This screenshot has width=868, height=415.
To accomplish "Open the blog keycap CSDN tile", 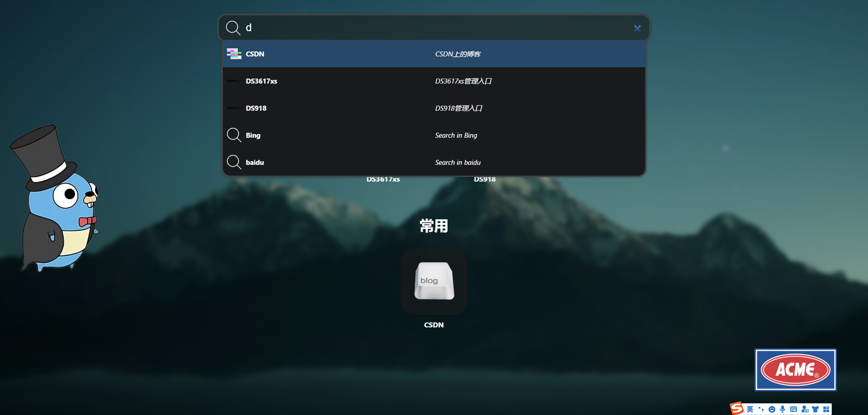I will tap(434, 281).
